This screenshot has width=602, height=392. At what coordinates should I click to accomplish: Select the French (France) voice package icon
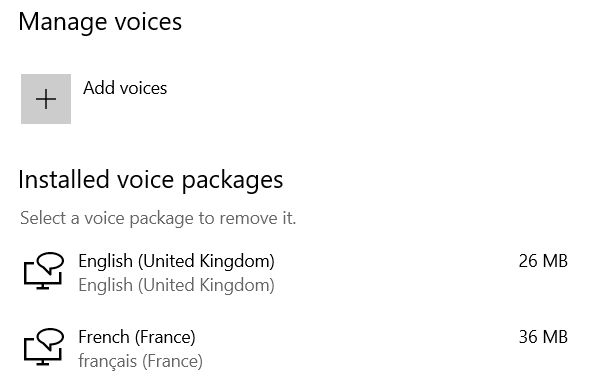[43, 346]
